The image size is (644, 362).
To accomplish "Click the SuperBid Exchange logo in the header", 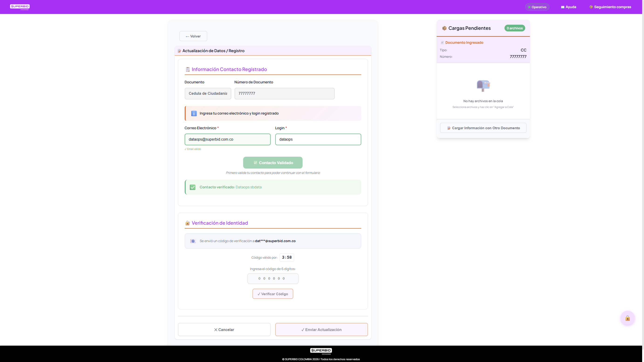I will click(20, 7).
